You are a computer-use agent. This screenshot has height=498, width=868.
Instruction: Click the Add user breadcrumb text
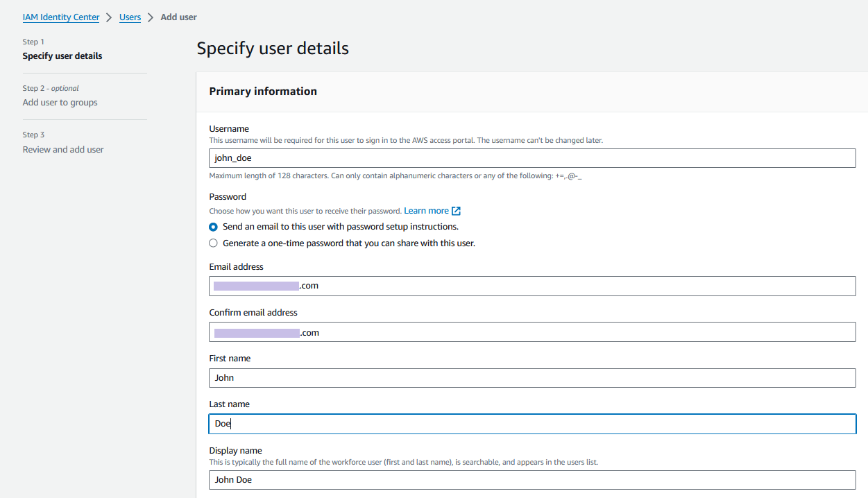[178, 17]
